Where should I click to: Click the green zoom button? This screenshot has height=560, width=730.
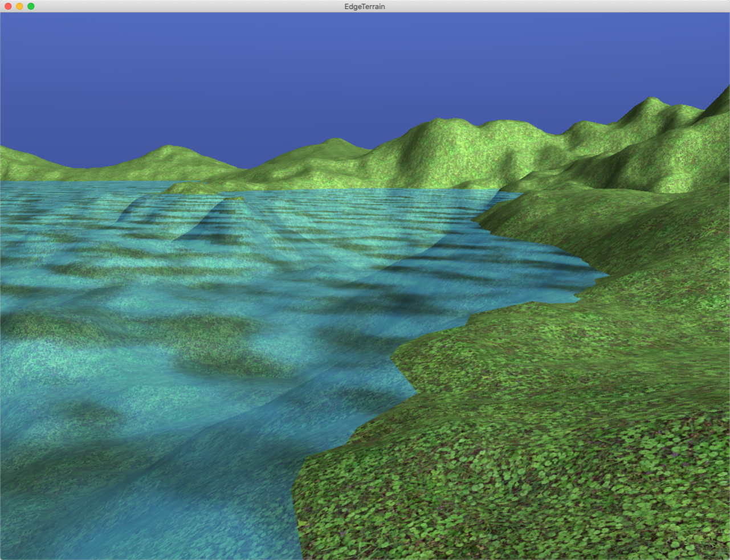[29, 6]
